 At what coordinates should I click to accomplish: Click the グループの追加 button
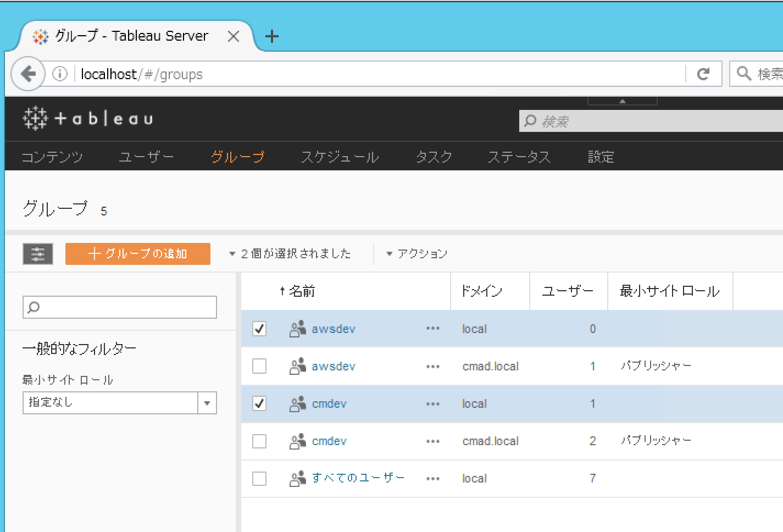[137, 254]
